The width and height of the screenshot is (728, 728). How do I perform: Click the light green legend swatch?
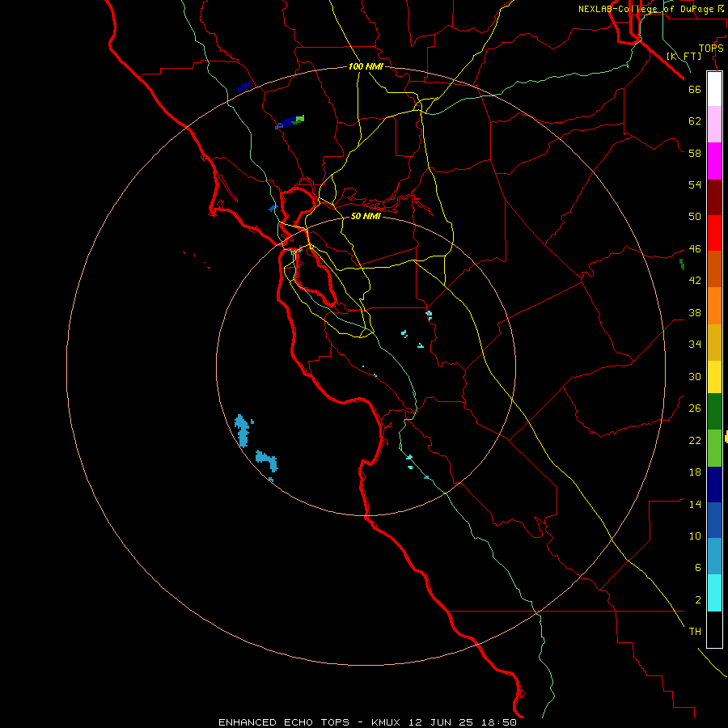tap(714, 448)
